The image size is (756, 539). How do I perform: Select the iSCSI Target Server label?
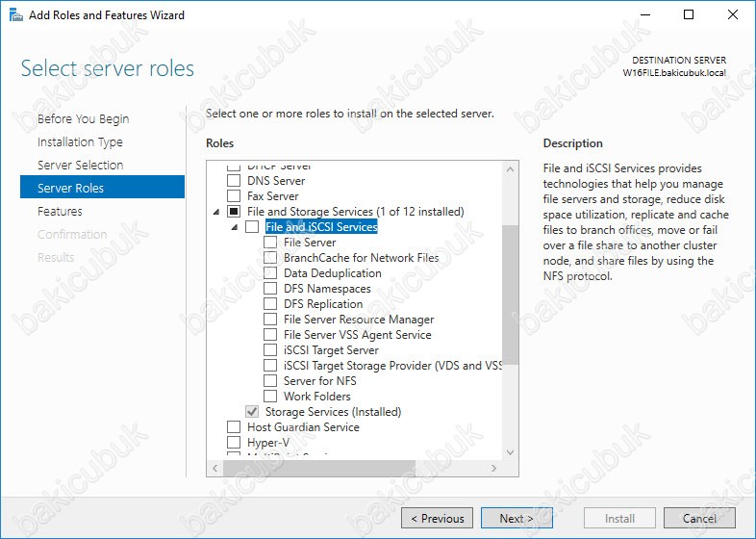click(331, 349)
